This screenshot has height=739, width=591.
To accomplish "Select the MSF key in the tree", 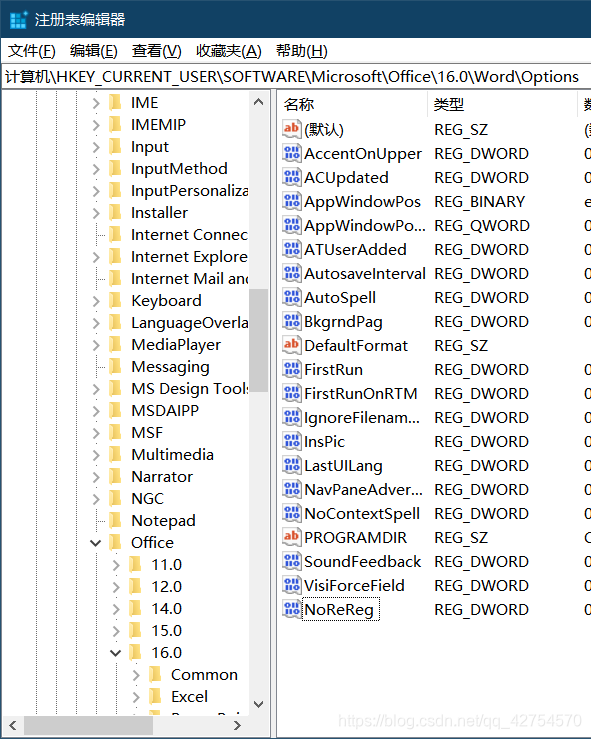I will pyautogui.click(x=147, y=433).
